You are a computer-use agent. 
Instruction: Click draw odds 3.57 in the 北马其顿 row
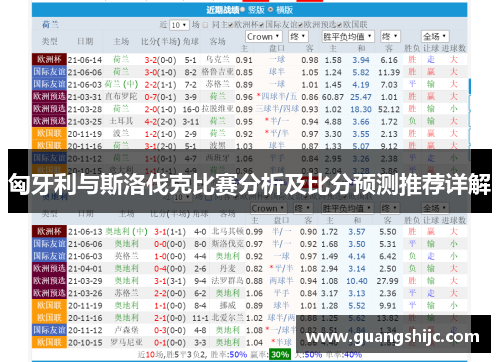click(x=357, y=232)
